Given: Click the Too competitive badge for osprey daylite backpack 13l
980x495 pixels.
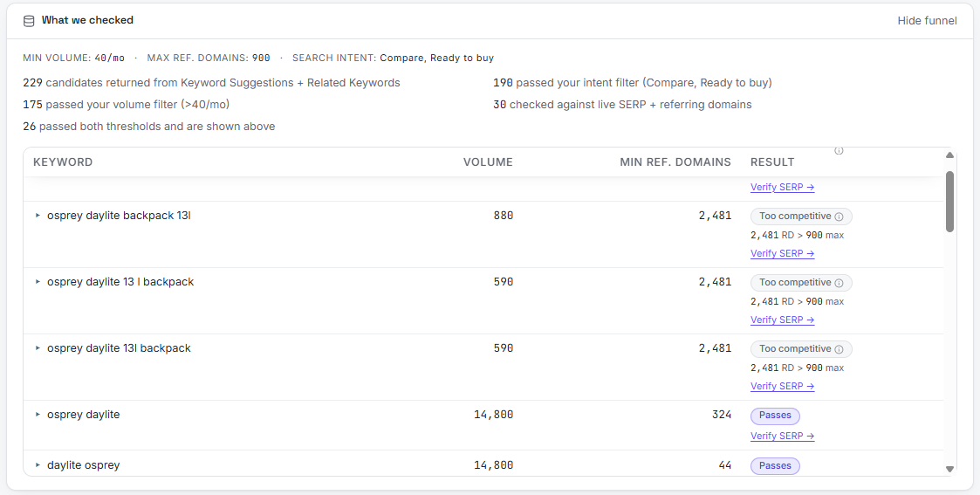Looking at the screenshot, I should click(801, 217).
